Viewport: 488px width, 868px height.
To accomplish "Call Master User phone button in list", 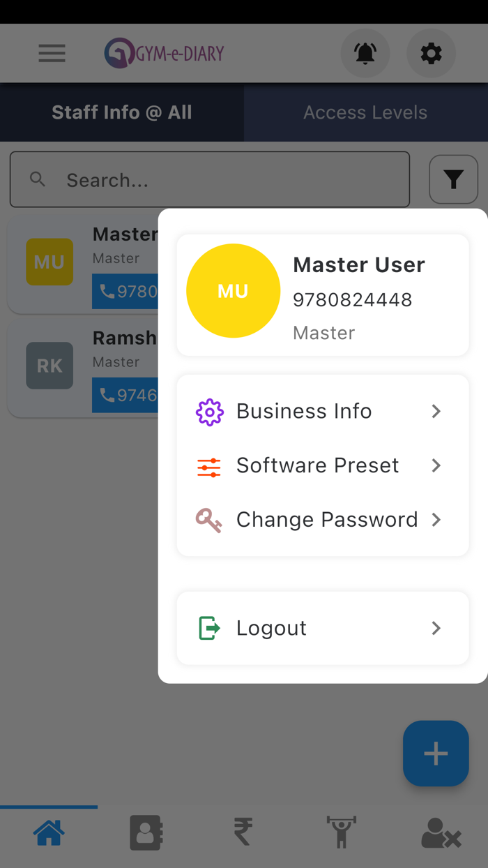I will click(125, 291).
